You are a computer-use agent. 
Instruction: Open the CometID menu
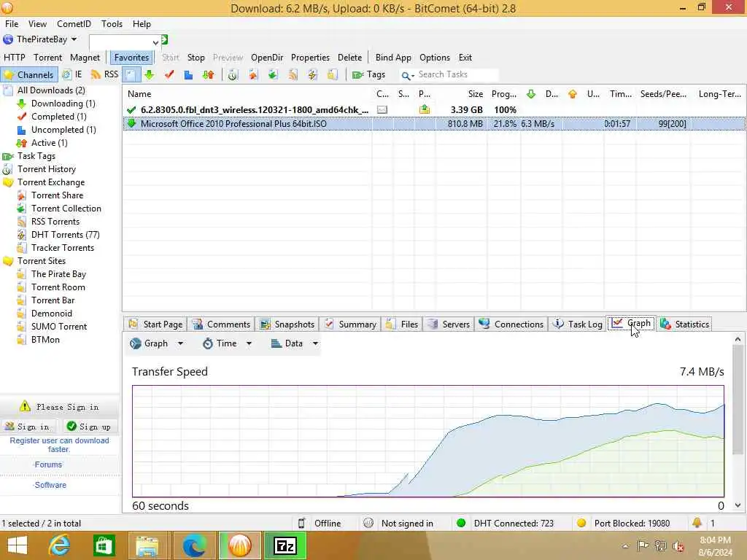click(74, 24)
